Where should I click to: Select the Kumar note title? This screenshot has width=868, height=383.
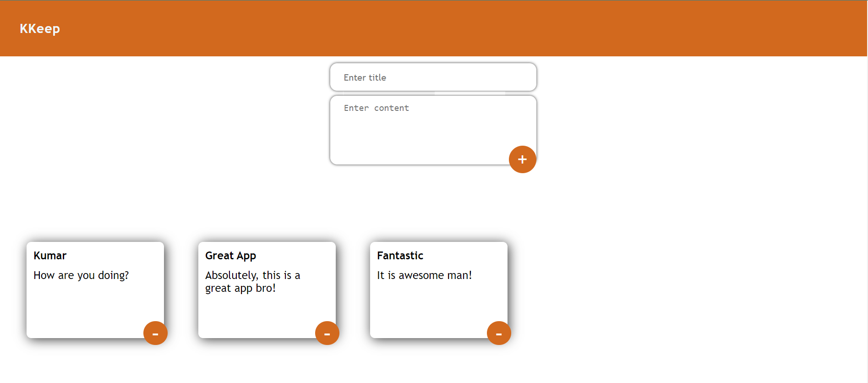[50, 256]
